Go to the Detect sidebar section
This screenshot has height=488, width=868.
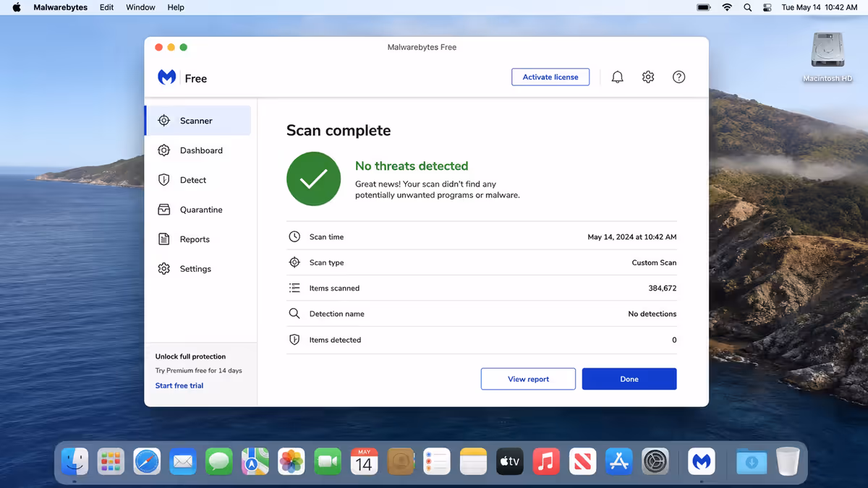click(197, 180)
